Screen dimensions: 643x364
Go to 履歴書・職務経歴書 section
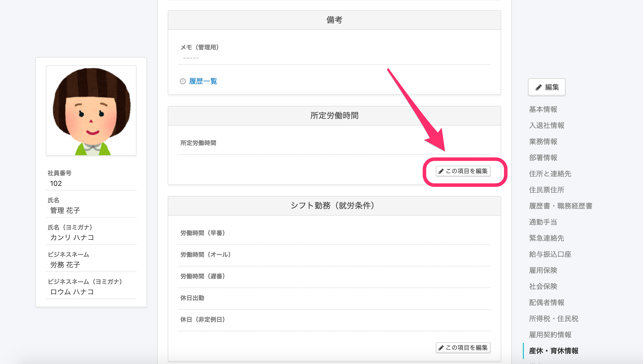click(561, 206)
